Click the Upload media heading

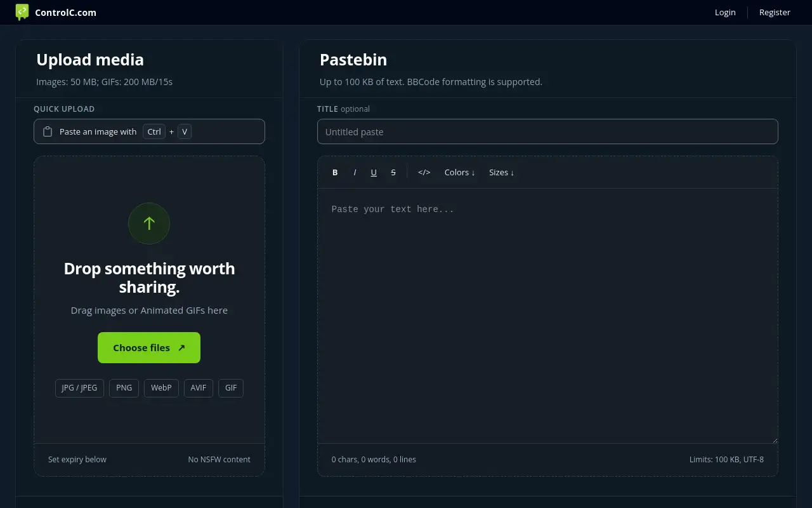(x=90, y=60)
